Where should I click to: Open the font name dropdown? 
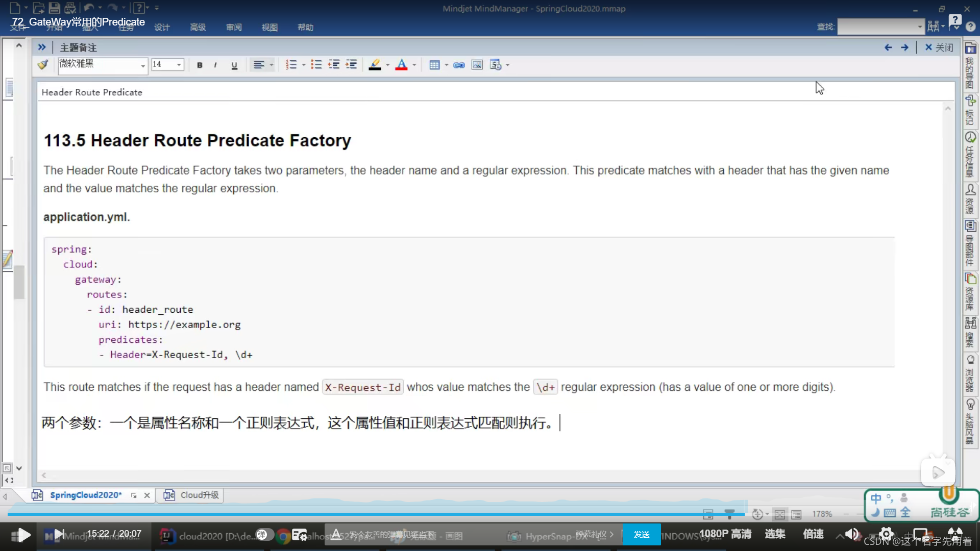pyautogui.click(x=143, y=65)
